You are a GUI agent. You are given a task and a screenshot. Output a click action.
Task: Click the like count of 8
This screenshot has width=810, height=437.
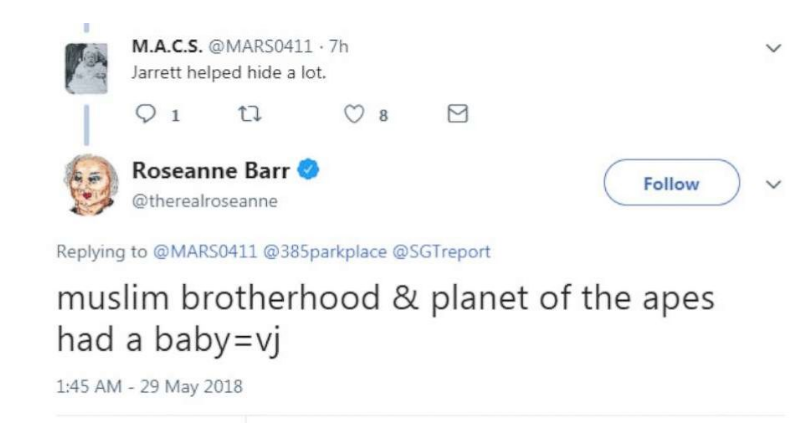point(382,116)
